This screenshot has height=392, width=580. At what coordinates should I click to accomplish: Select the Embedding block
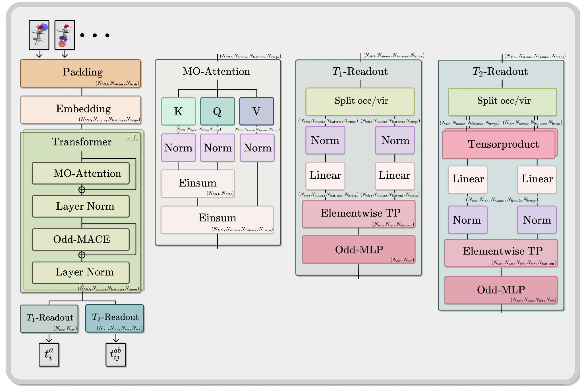click(81, 110)
